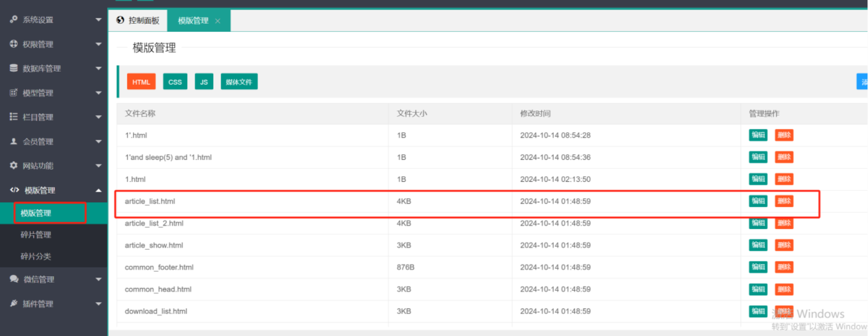The height and width of the screenshot is (336, 868).
Task: Click the 插件管理 plugin icon
Action: (14, 303)
